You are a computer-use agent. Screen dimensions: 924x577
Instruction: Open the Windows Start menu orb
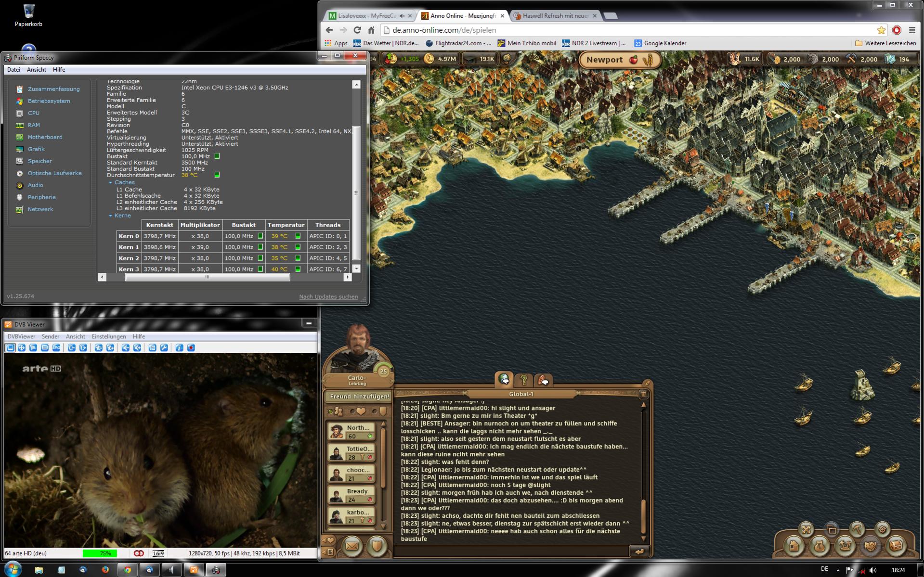pyautogui.click(x=13, y=569)
